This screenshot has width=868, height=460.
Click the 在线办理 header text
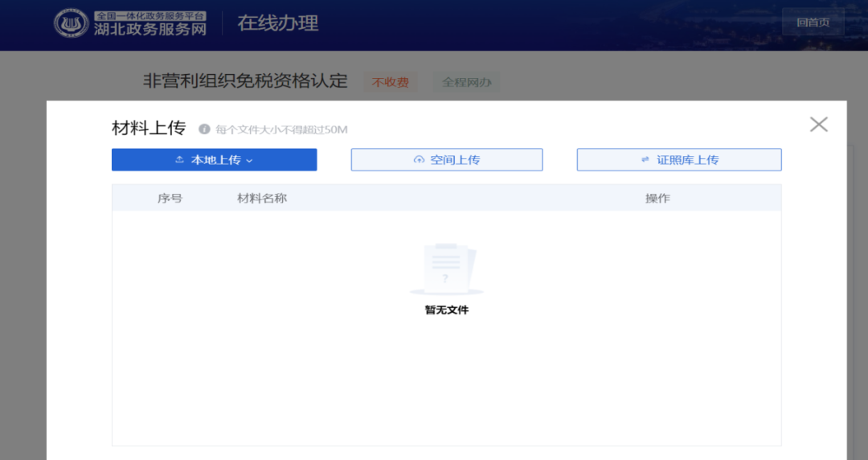[278, 23]
